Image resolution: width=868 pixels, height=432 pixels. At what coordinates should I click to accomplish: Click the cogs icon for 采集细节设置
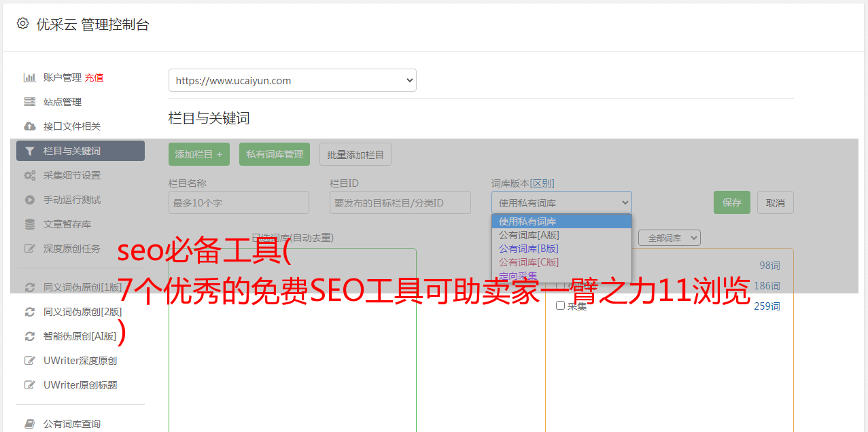pyautogui.click(x=30, y=175)
